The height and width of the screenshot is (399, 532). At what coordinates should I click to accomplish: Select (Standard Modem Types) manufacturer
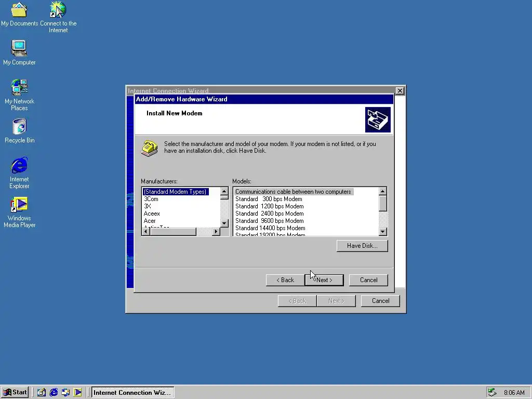[x=176, y=192]
